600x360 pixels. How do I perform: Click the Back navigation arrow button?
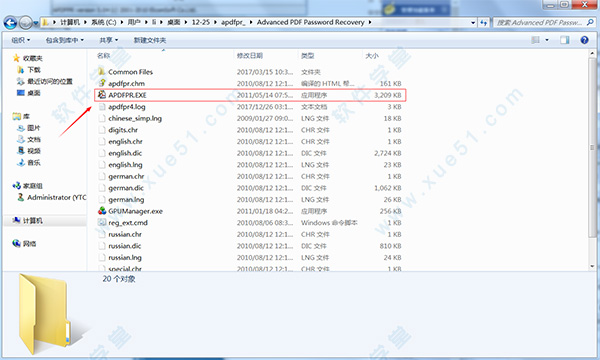click(10, 23)
